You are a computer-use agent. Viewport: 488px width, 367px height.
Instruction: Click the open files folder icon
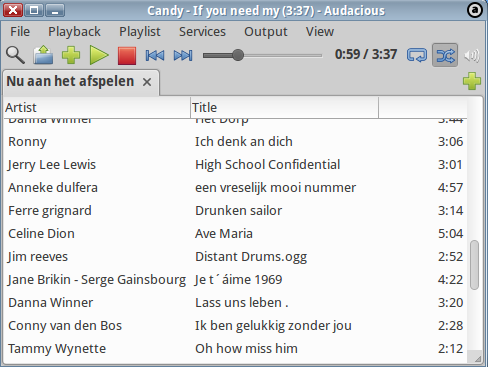click(x=43, y=55)
